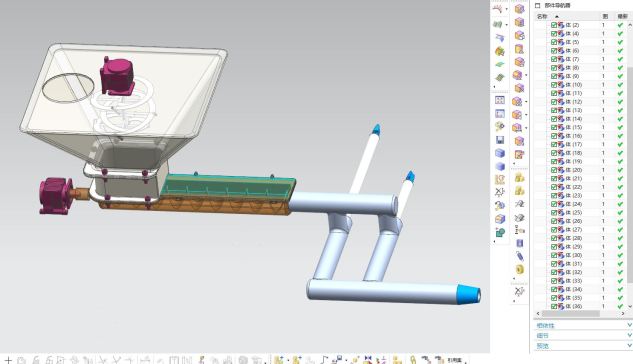
Task: Click the horizontal scrollbar left arrow
Action: click(x=538, y=314)
